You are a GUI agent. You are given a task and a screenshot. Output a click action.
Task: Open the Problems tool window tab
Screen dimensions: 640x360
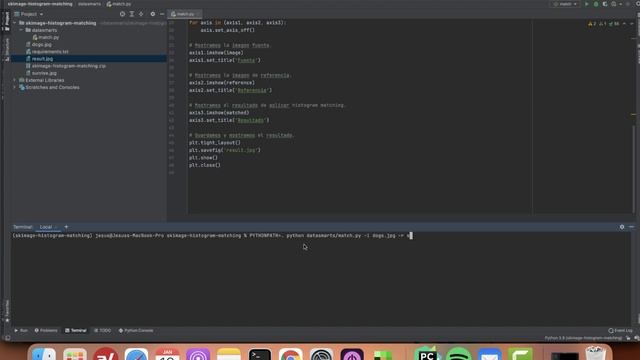pyautogui.click(x=46, y=331)
